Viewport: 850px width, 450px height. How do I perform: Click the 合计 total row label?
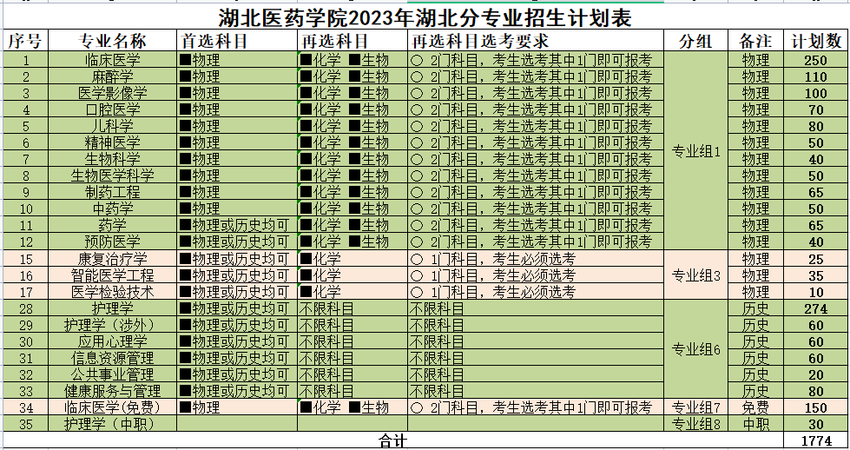coord(394,440)
